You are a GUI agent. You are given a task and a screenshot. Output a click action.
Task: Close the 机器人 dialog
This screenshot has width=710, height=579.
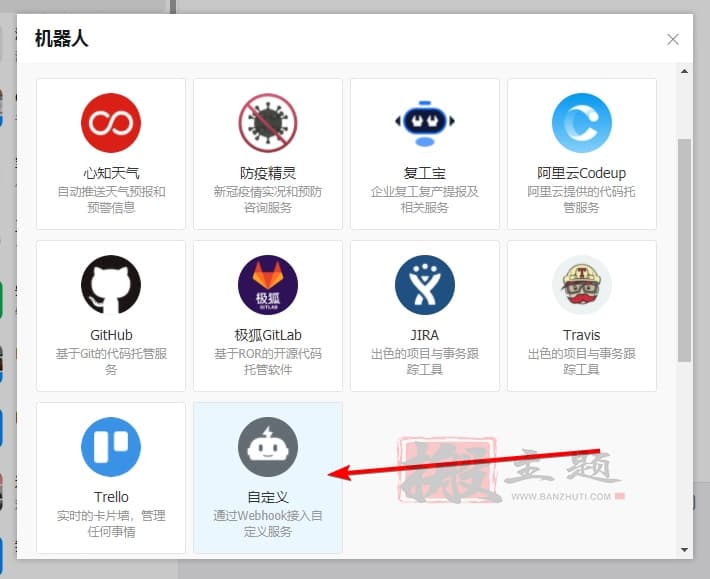coord(673,39)
